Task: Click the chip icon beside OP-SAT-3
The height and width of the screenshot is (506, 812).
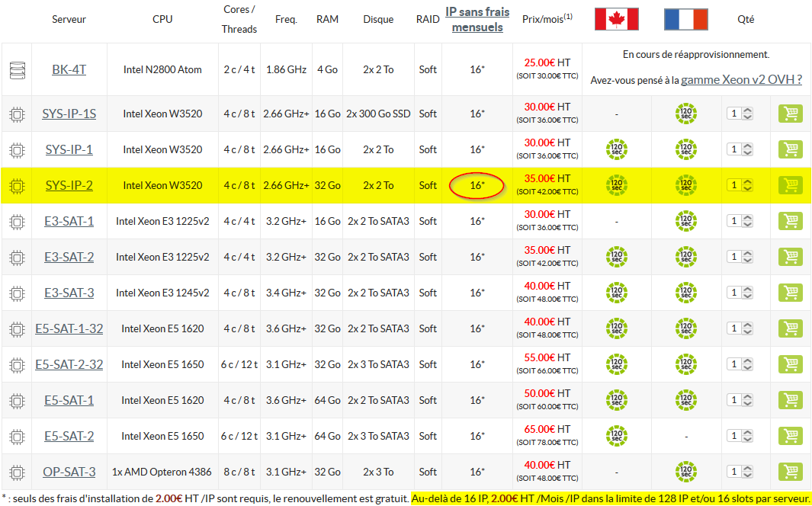Action: 17,472
